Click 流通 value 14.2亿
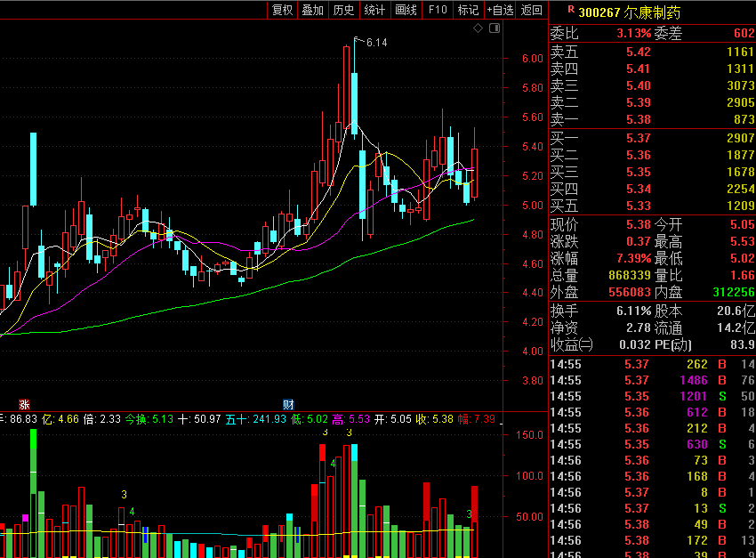This screenshot has width=756, height=558. [736, 328]
